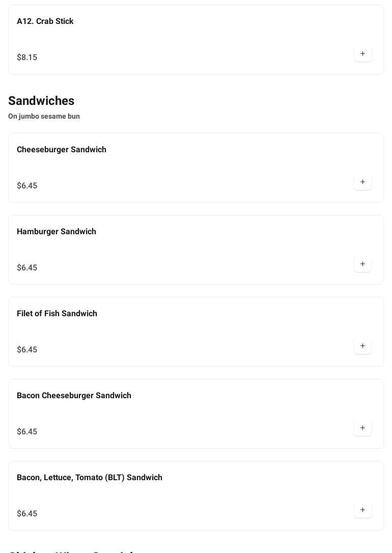Open Bacon, Lettuce, Tomato (BLT) Sandwich title
The image size is (392, 553).
[x=90, y=478]
